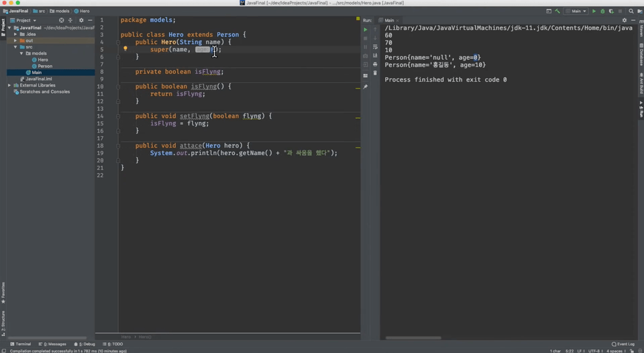Collapse all in Project panel

coord(70,20)
